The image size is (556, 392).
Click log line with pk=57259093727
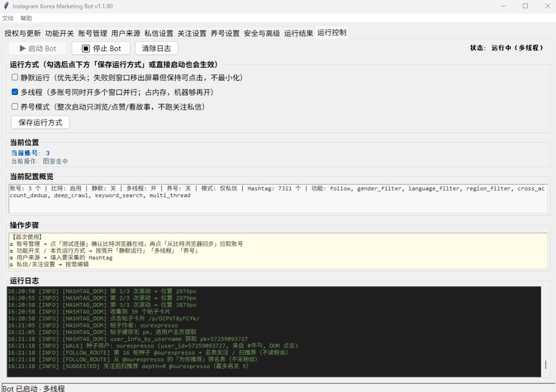point(128,339)
